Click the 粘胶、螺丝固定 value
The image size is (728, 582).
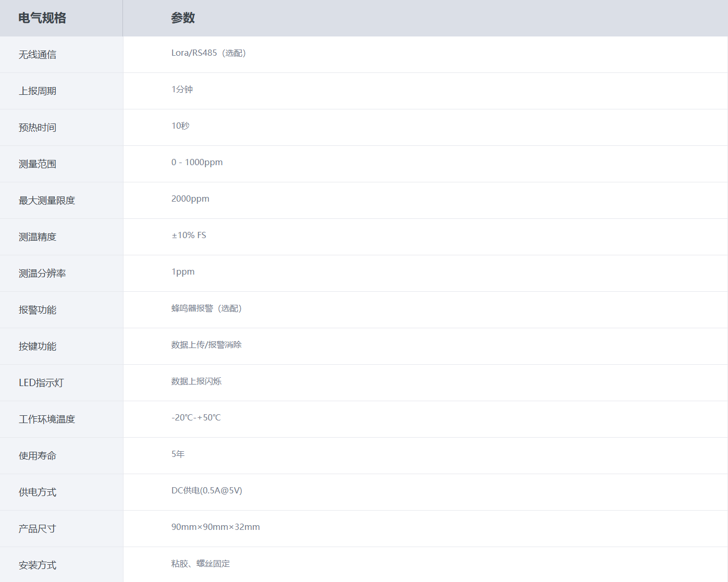[x=201, y=564]
